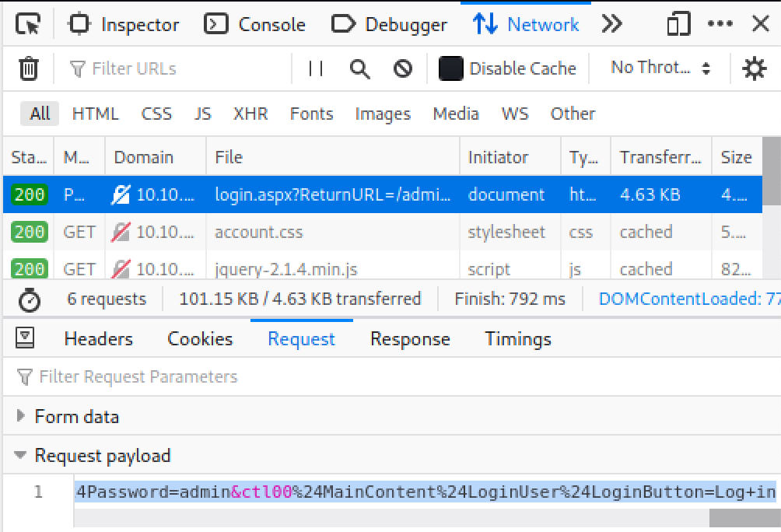
Task: Filter requests by Other
Action: 573,114
